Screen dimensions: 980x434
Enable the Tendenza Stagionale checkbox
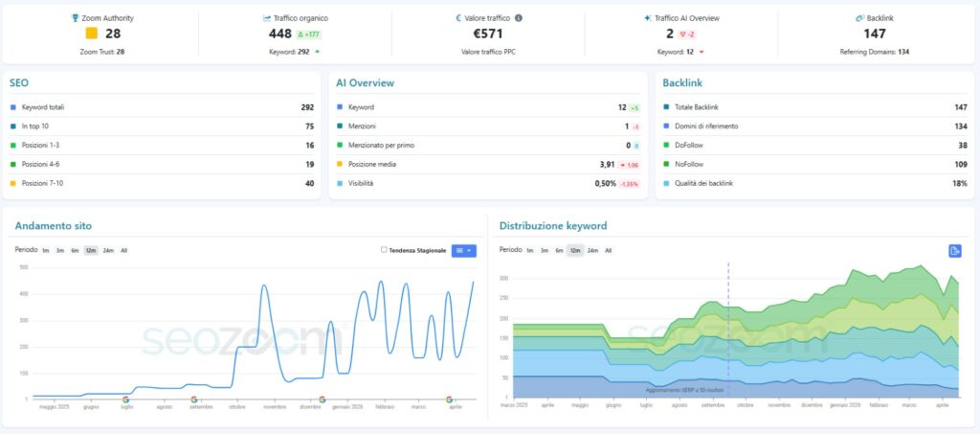(384, 250)
